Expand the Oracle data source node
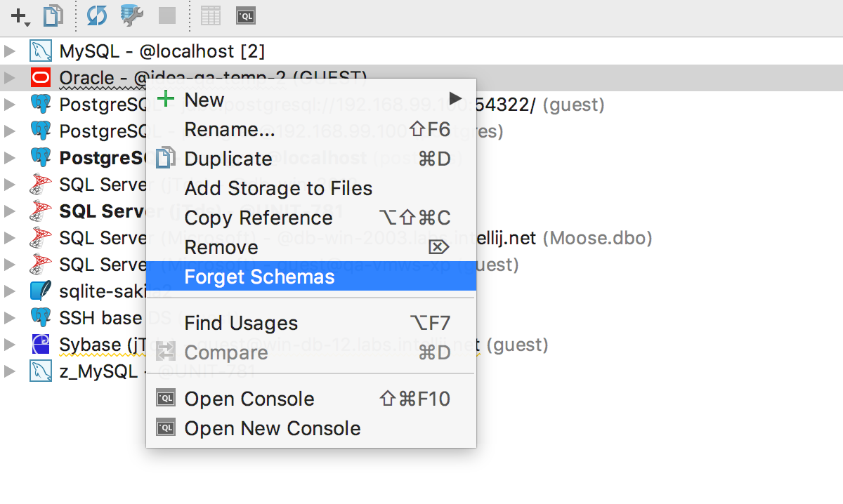This screenshot has height=504, width=843. [x=9, y=78]
